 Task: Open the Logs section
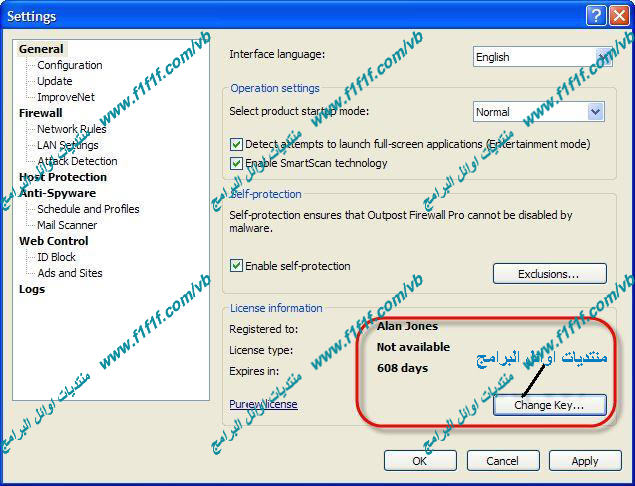point(32,289)
